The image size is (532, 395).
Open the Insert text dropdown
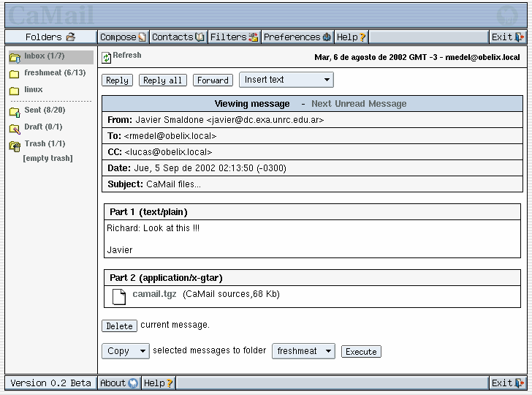click(x=286, y=80)
